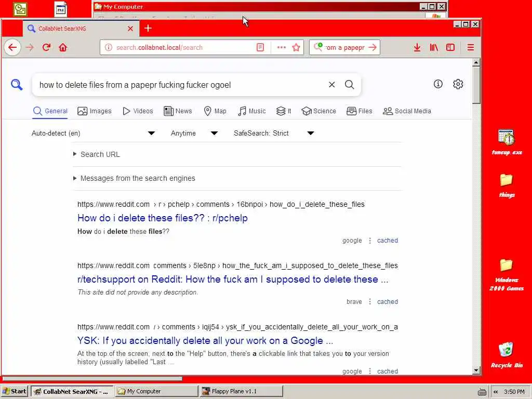Screen dimensions: 532x399
Task: Open the Anytime time range dropdown
Action: click(194, 134)
